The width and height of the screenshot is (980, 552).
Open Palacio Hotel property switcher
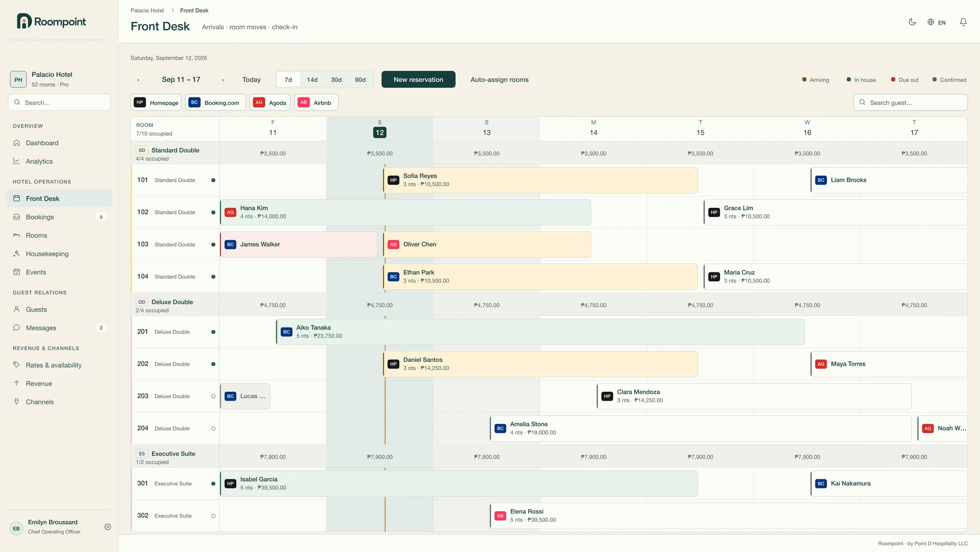(59, 79)
